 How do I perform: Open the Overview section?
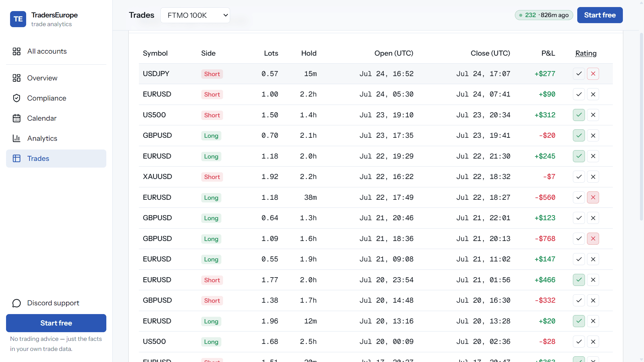(x=56, y=78)
